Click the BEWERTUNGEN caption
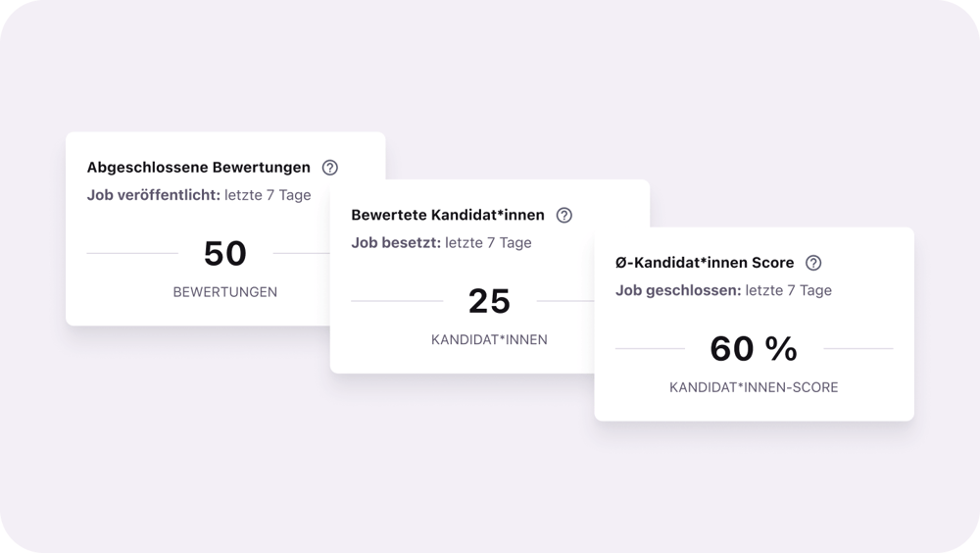 225,292
